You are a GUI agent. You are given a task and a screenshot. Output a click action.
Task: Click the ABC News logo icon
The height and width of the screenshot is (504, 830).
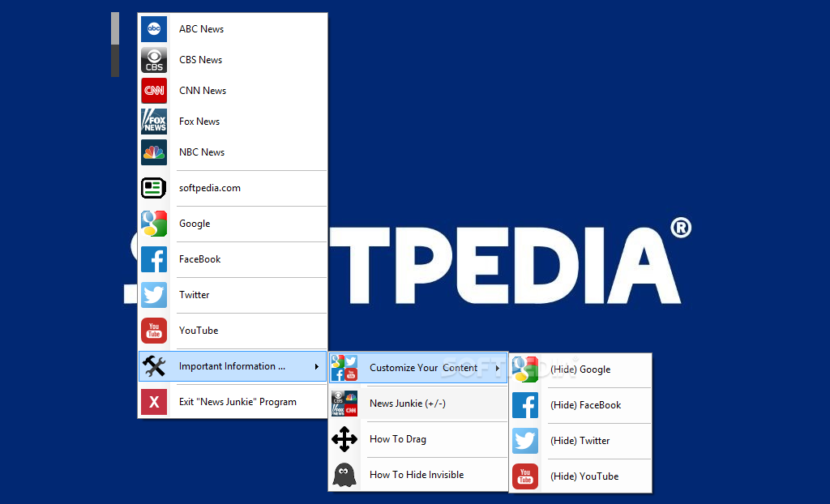tap(154, 29)
